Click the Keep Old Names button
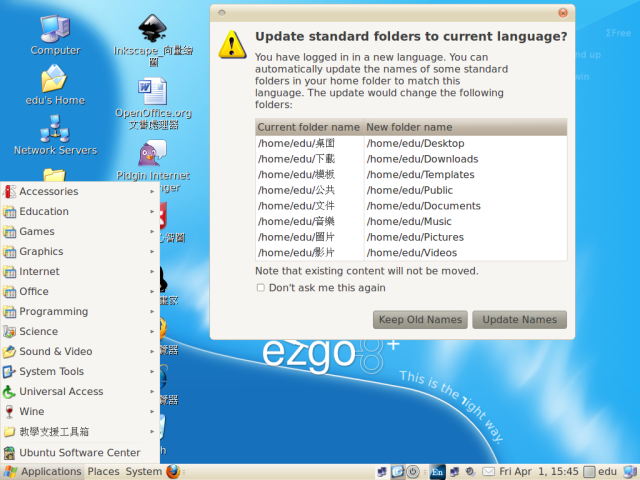 (x=420, y=320)
